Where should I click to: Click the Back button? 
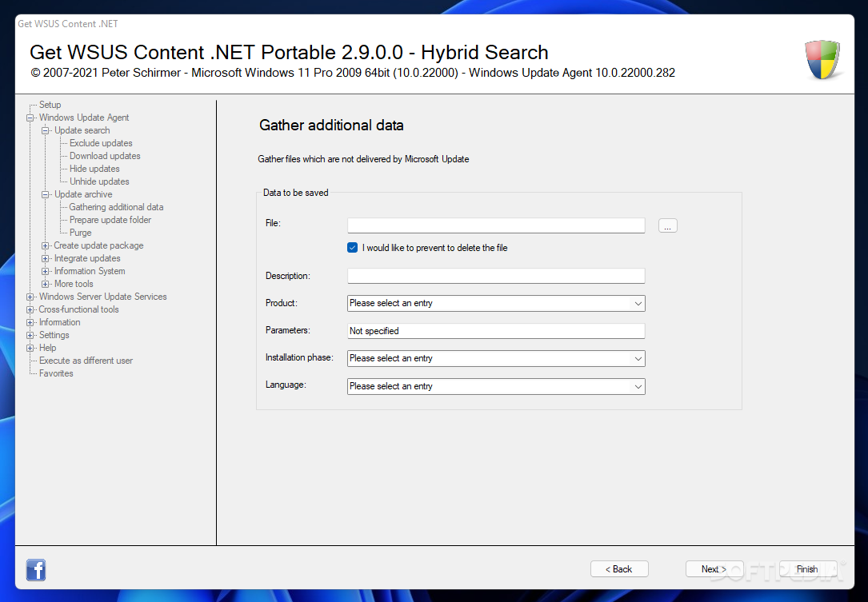[619, 568]
